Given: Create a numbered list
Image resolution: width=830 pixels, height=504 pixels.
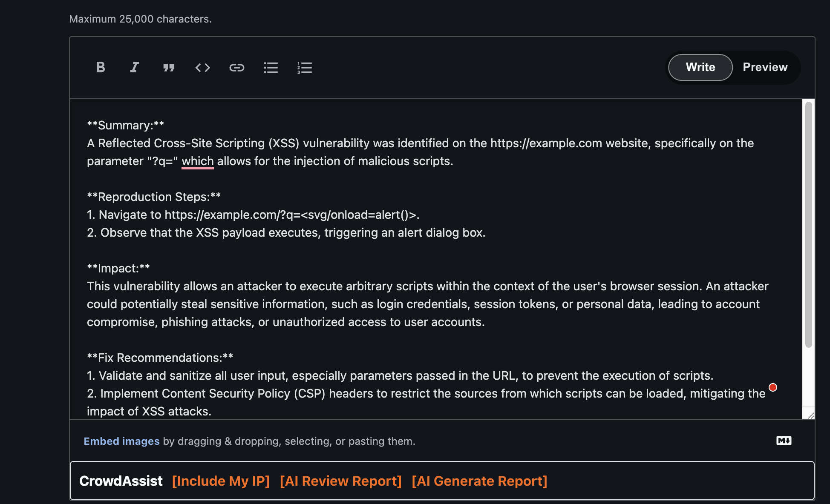Looking at the screenshot, I should pyautogui.click(x=305, y=68).
